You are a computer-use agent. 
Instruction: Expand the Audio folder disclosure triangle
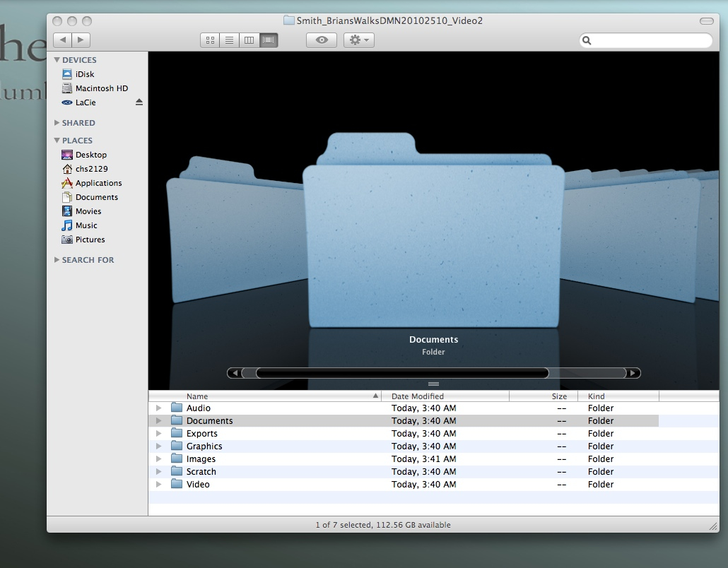point(159,408)
